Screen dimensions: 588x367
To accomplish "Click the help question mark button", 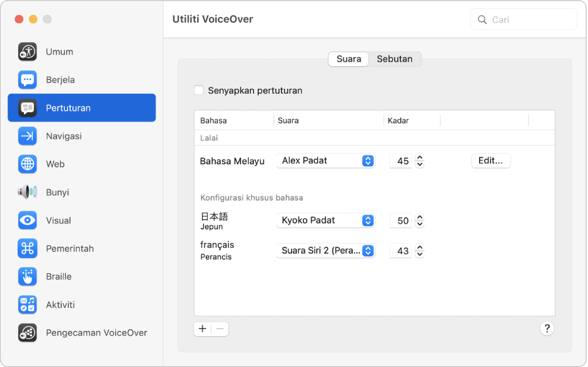I will click(547, 328).
